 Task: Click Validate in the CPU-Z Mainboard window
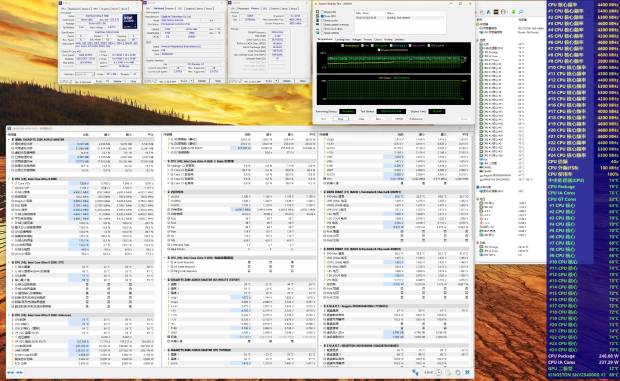(201, 81)
